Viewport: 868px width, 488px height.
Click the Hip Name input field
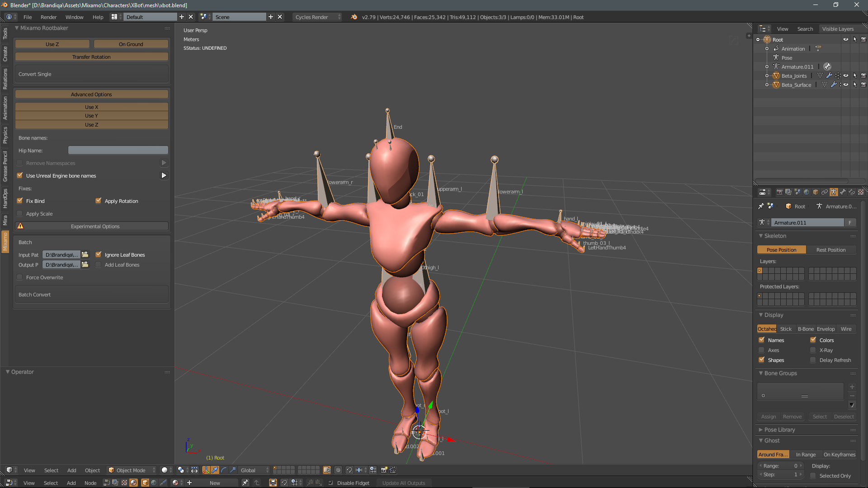118,150
